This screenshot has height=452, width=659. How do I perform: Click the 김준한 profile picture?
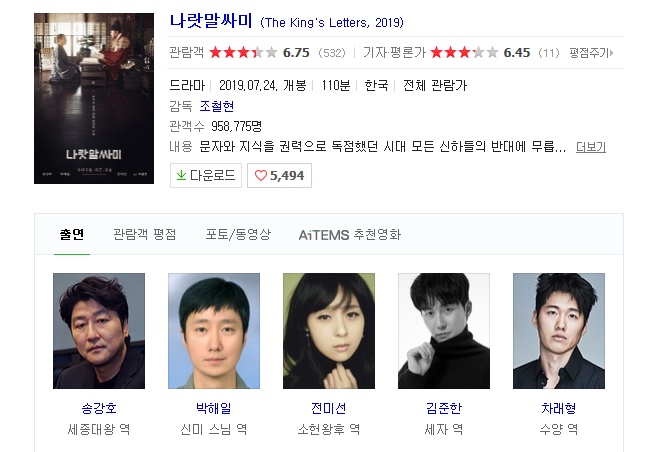pos(444,331)
